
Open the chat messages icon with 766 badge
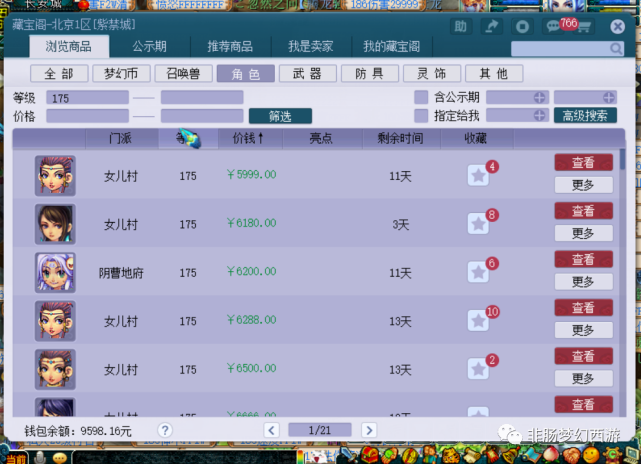(553, 27)
